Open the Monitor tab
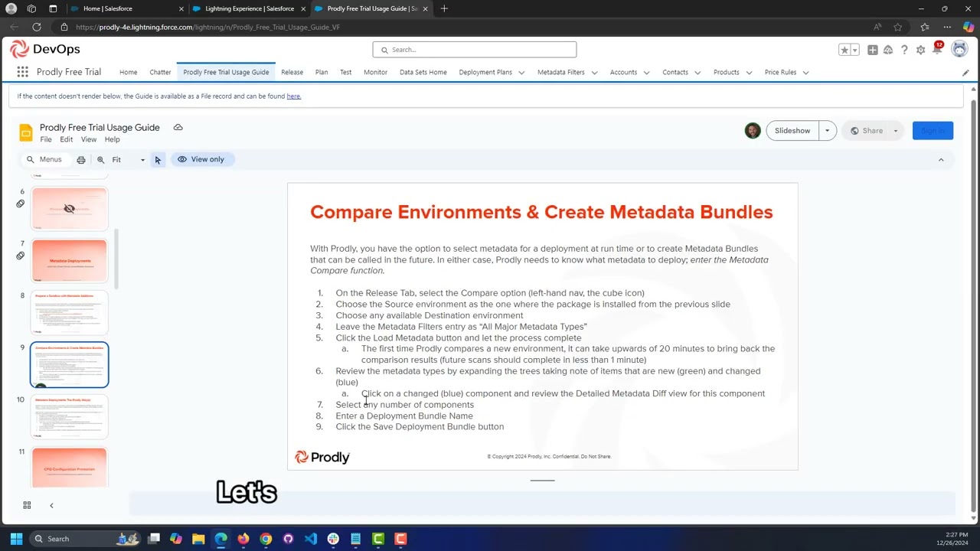The width and height of the screenshot is (980, 551). 375,72
